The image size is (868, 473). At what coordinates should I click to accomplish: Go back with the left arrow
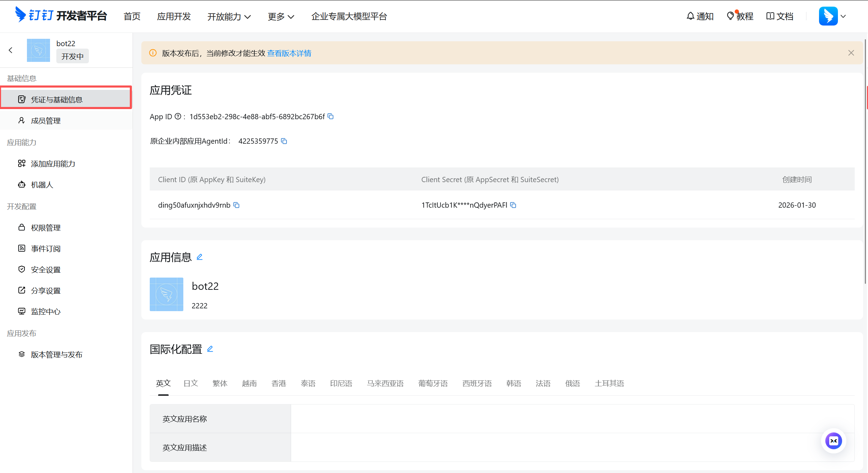pyautogui.click(x=10, y=50)
